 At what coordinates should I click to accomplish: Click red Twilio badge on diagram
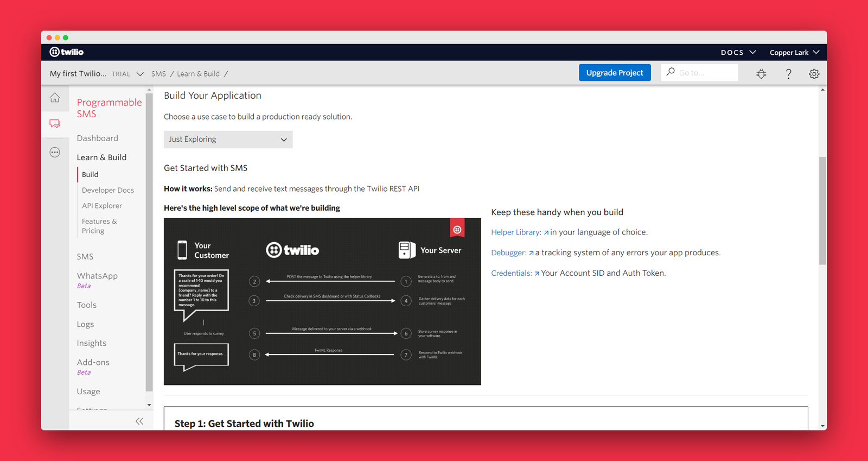(x=457, y=229)
